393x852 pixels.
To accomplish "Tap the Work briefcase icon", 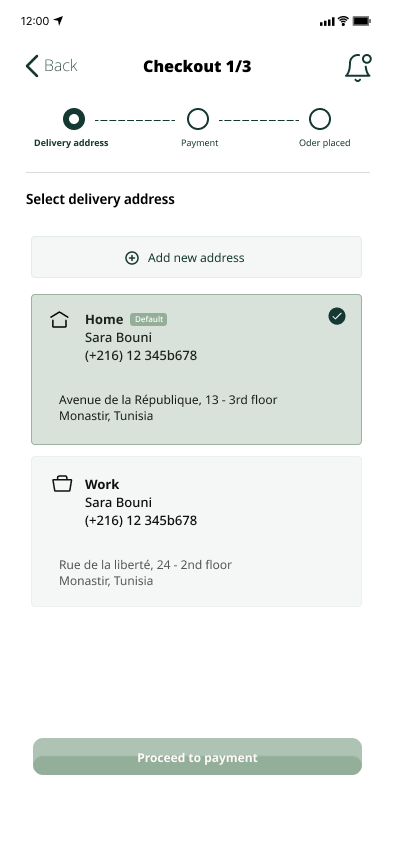I will point(62,484).
